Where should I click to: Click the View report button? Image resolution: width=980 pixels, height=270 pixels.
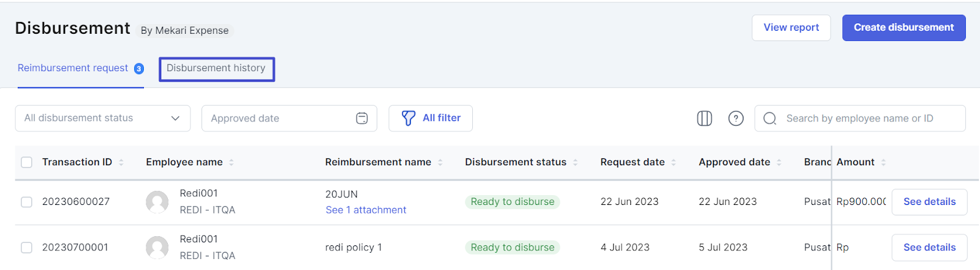coord(791,28)
